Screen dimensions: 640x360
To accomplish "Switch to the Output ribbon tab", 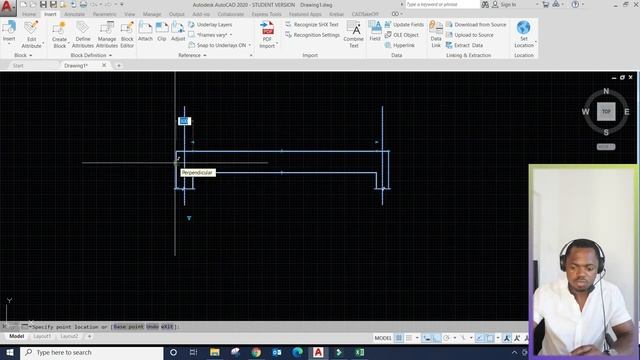I will tap(176, 14).
